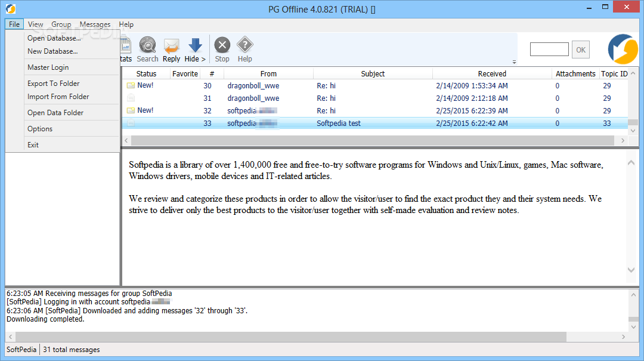Viewport: 644px width, 361px height.
Task: Click 31 total messages status text
Action: [x=72, y=350]
